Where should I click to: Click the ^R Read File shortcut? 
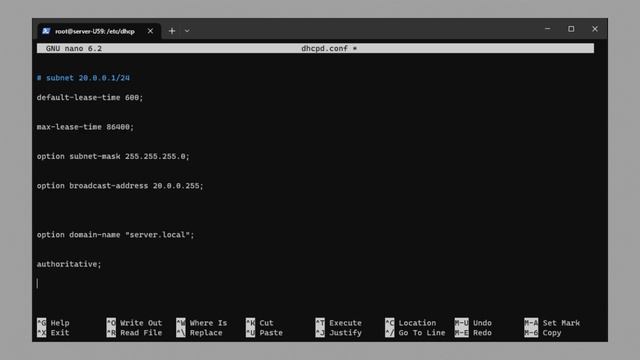coord(134,333)
